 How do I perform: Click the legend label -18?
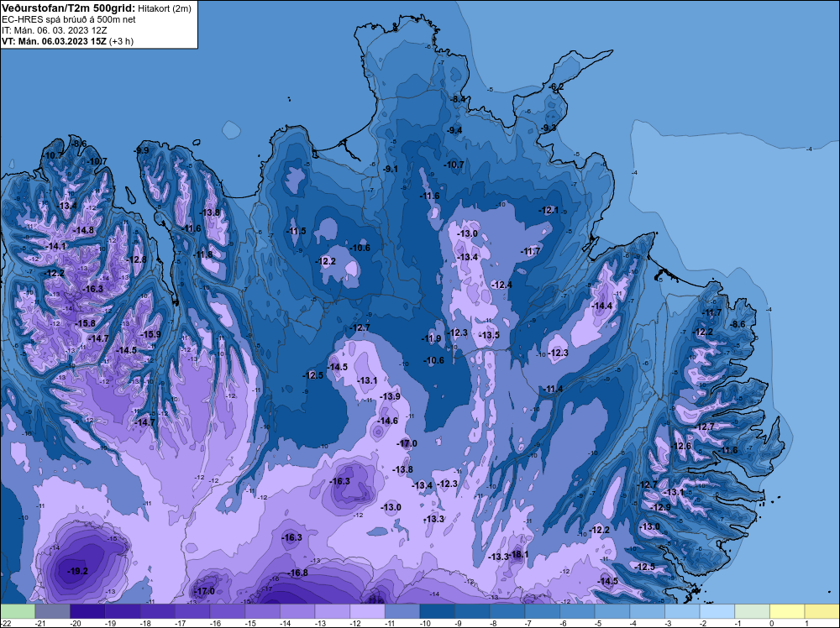tap(144, 623)
